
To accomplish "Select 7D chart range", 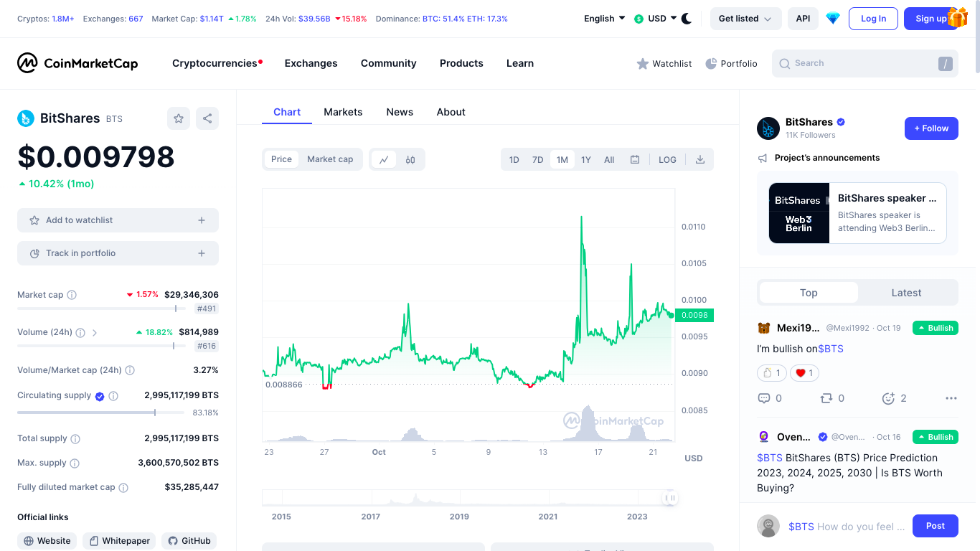I will (537, 159).
